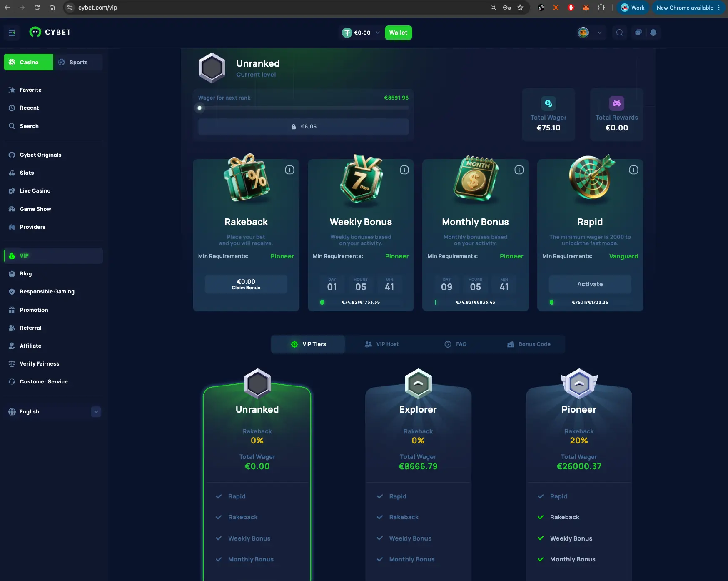
Task: Open the site search magnifier icon
Action: [x=620, y=33]
